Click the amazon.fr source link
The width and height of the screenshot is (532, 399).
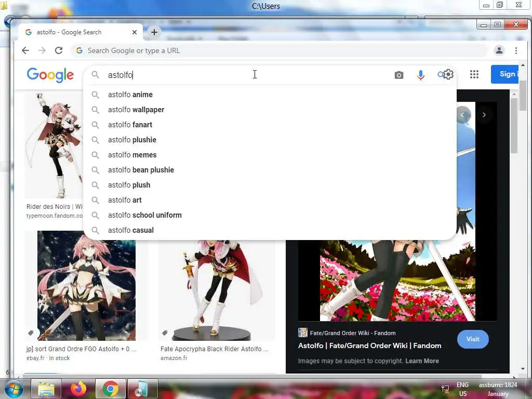(x=174, y=358)
